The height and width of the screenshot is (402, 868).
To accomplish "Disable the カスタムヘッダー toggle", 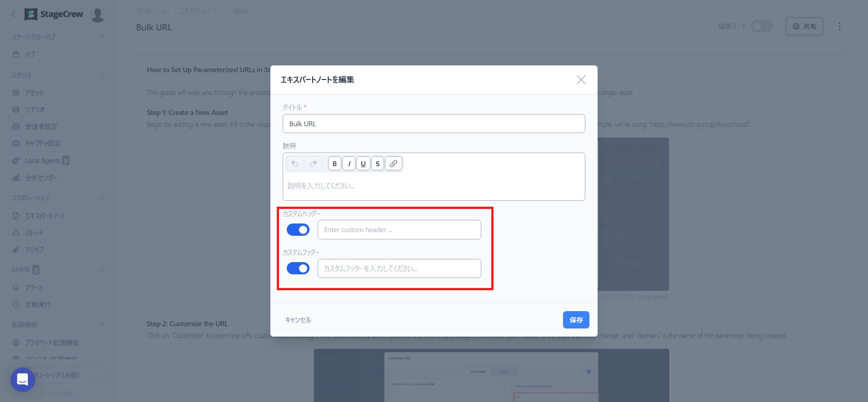I will tap(298, 230).
